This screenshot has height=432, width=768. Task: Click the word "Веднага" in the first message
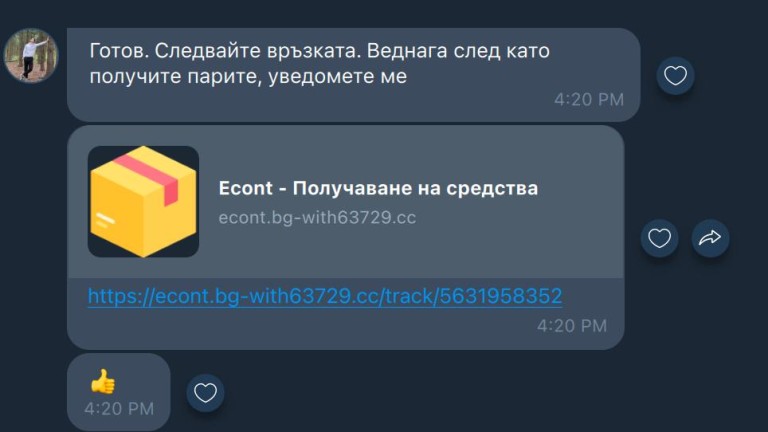407,51
